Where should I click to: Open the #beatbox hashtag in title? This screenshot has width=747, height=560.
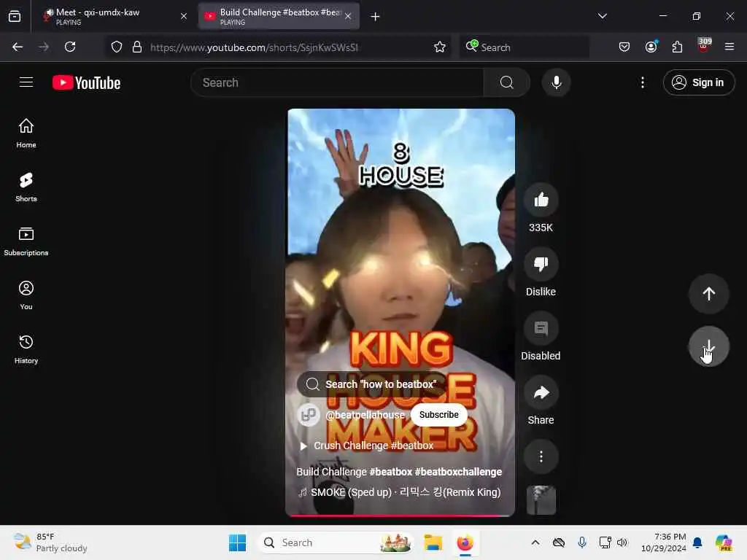(391, 472)
